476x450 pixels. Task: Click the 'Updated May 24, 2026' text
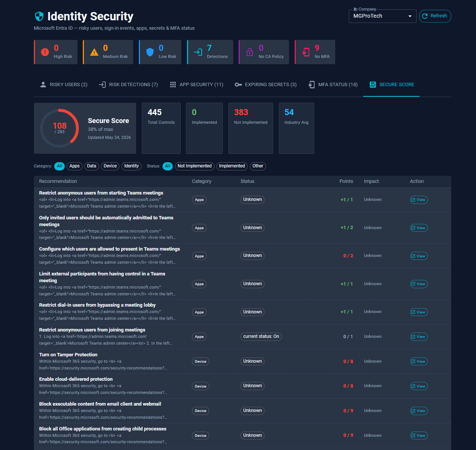(x=109, y=138)
